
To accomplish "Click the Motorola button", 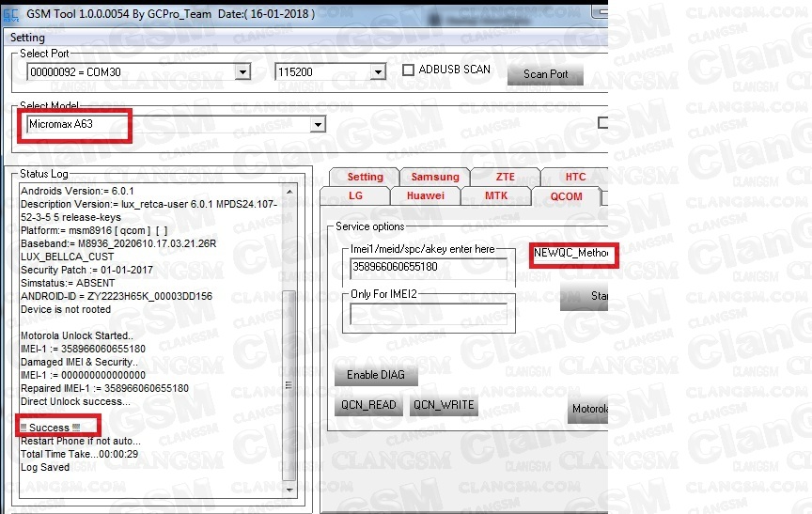I will pyautogui.click(x=588, y=410).
